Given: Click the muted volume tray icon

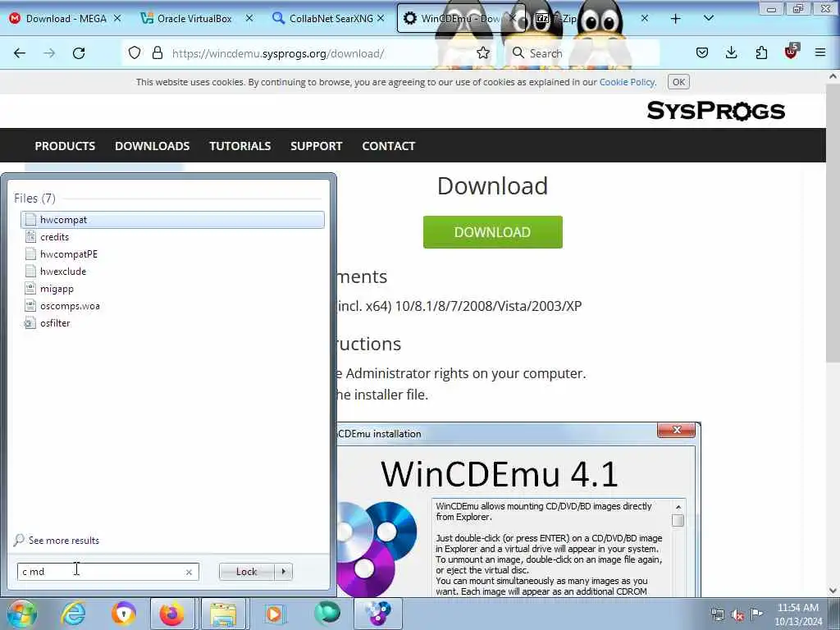Looking at the screenshot, I should (737, 615).
